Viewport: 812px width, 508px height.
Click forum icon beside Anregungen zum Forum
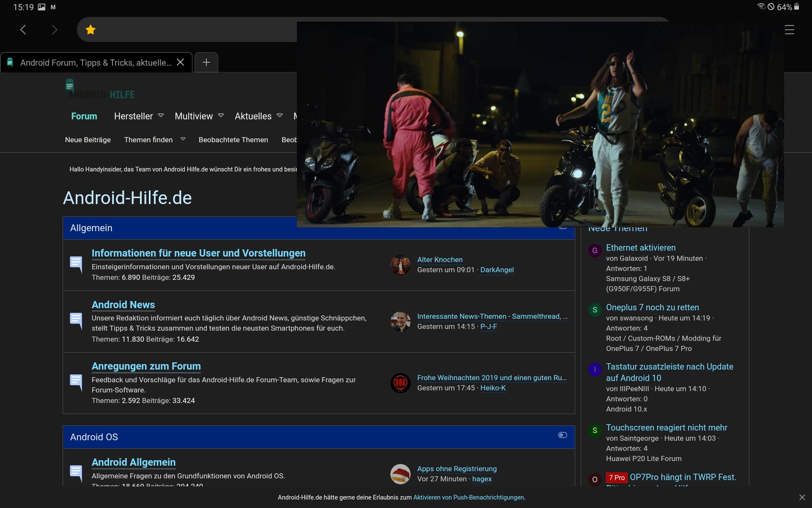[76, 383]
